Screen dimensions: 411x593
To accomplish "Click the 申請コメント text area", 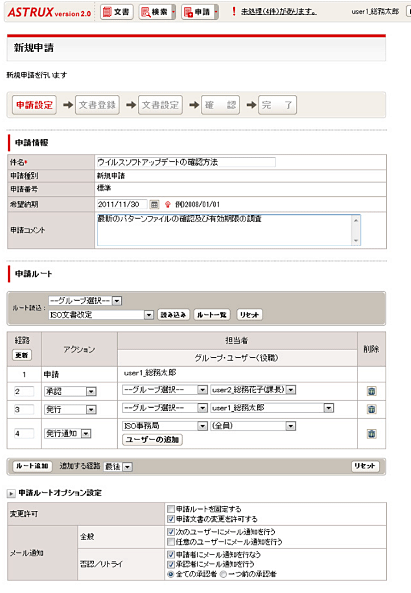I will pos(228,230).
